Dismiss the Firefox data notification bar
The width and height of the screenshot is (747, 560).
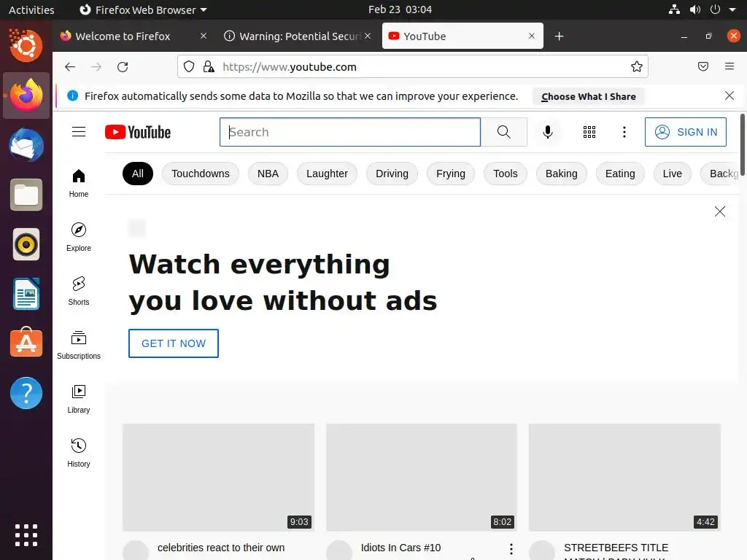[x=729, y=96]
